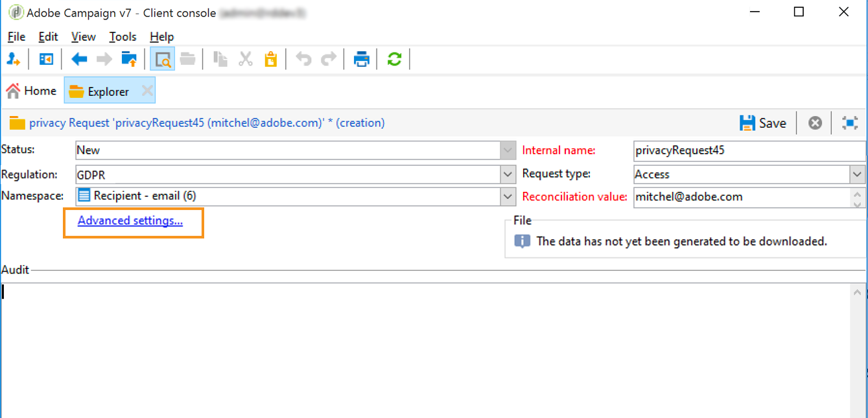Click the fullscreen expand icon beside Save
This screenshot has height=418, width=868.
point(850,122)
